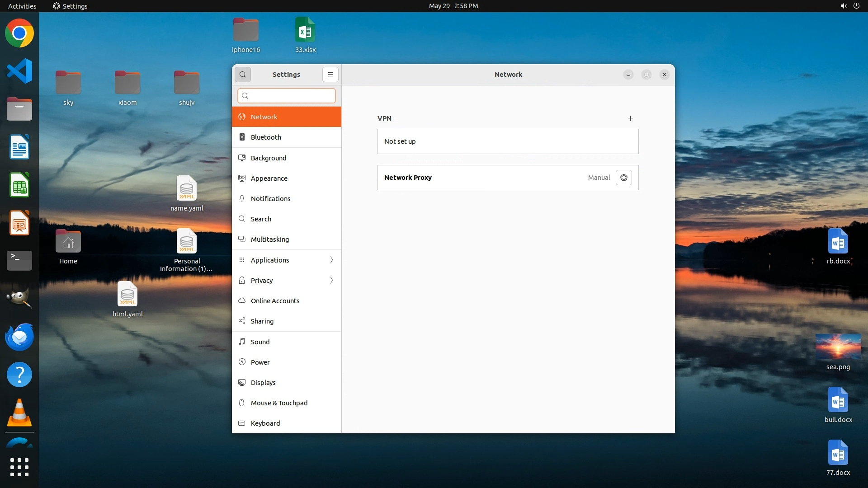Expand the Privacy settings section
Image resolution: width=868 pixels, height=488 pixels.
click(287, 280)
